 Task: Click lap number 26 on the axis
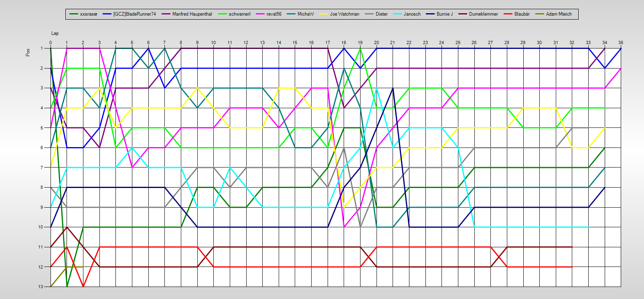point(474,42)
